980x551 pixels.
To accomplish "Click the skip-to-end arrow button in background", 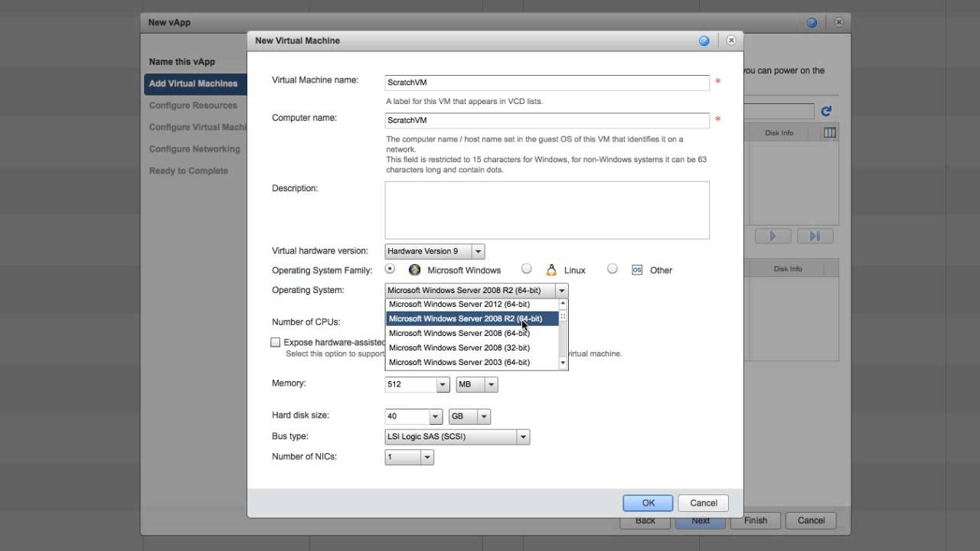I will (x=815, y=236).
